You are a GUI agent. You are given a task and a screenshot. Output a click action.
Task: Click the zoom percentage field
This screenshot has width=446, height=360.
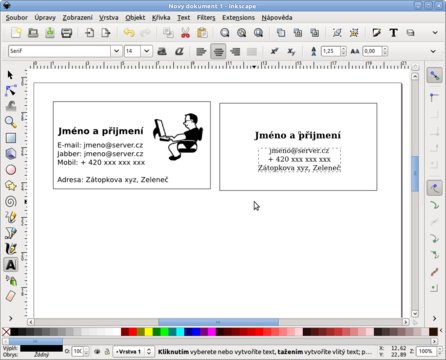(426, 351)
